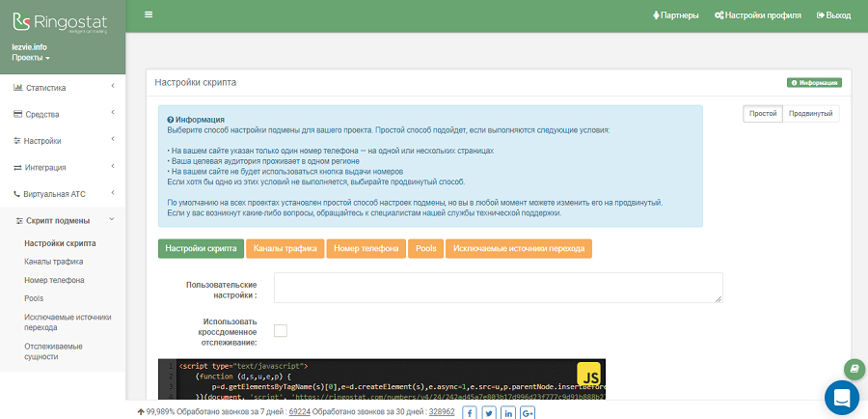Click the Google+ icon in the footer
Viewport: 868px width, 419px height.
pos(528,413)
